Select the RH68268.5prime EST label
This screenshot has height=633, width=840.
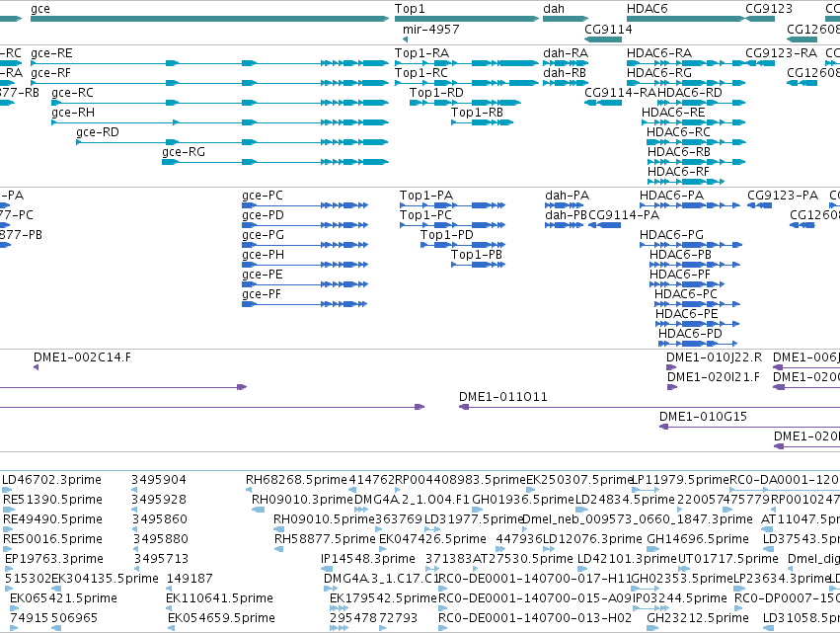296,480
